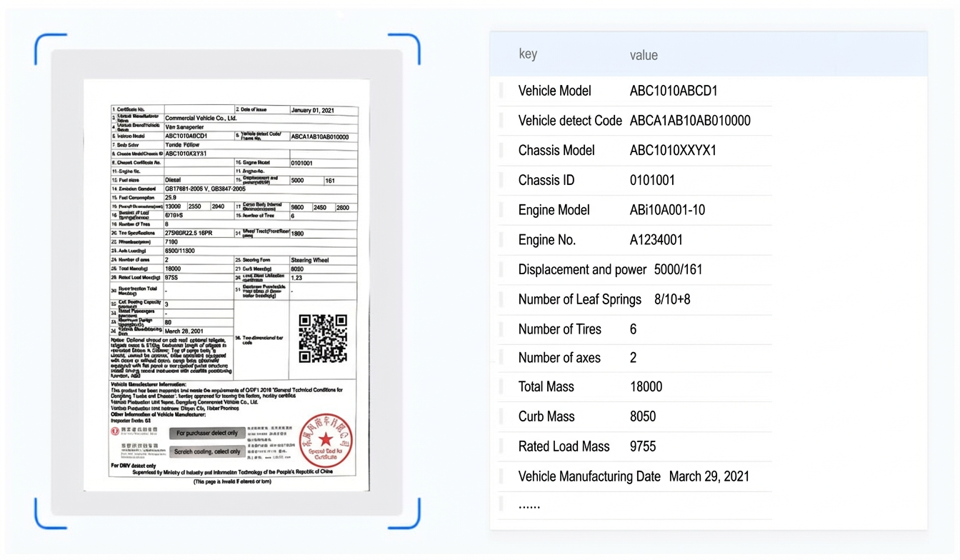Select the value "March 29, 2021"
This screenshot has height=560, width=960.
tap(709, 476)
